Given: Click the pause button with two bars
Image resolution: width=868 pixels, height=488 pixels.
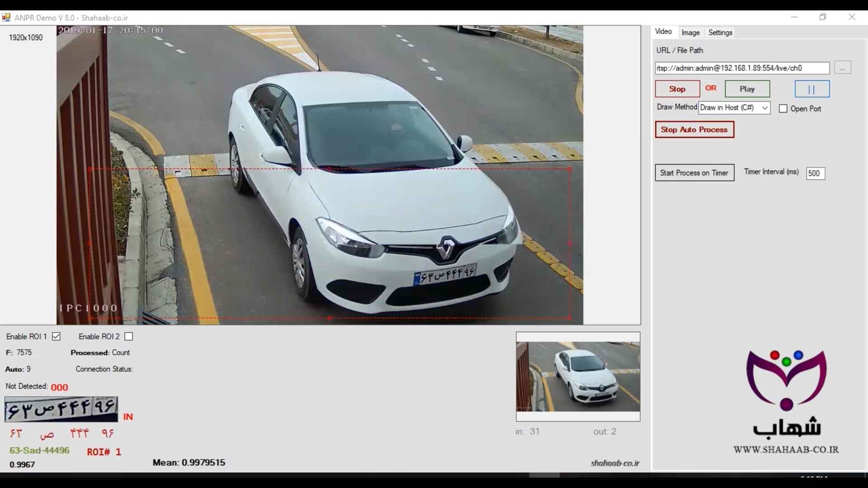Looking at the screenshot, I should coord(812,89).
